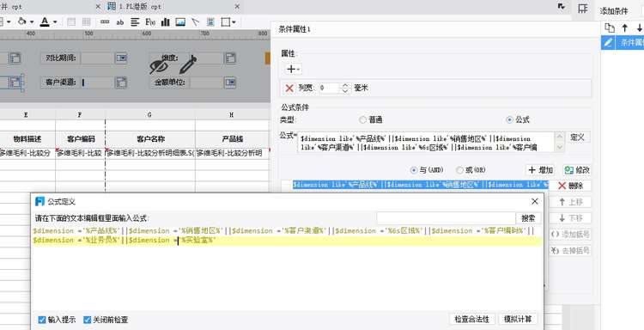Click the 上移 move up button
644x330 pixels.
pyautogui.click(x=571, y=202)
